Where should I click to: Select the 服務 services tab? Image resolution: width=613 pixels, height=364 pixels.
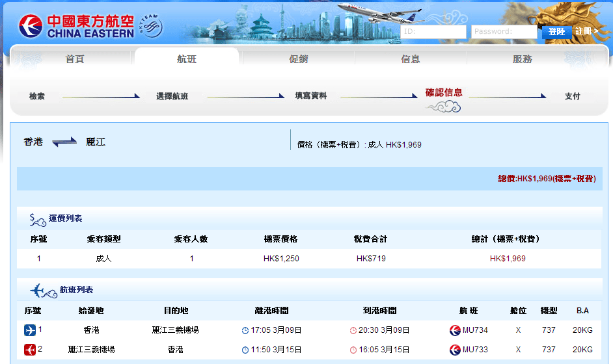pos(522,59)
